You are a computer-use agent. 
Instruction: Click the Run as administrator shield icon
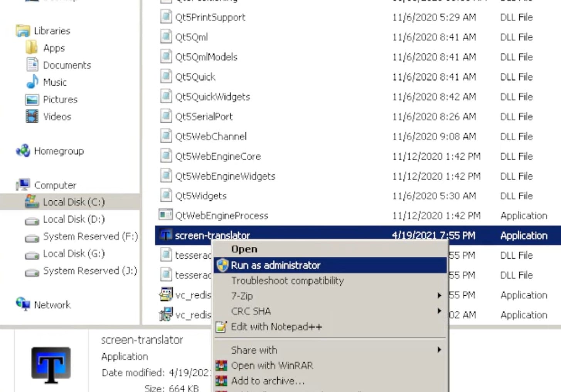(x=222, y=265)
